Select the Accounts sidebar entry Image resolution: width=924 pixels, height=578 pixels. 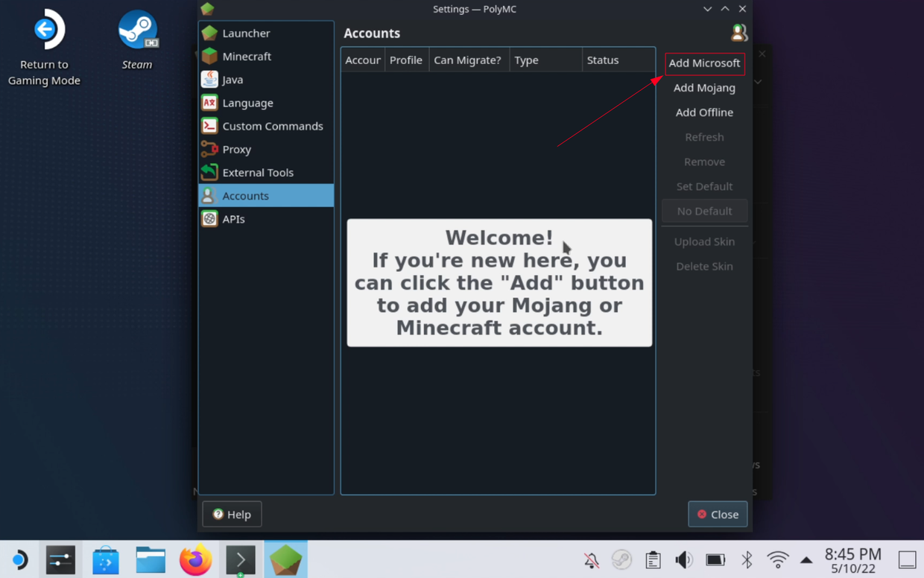pos(266,195)
